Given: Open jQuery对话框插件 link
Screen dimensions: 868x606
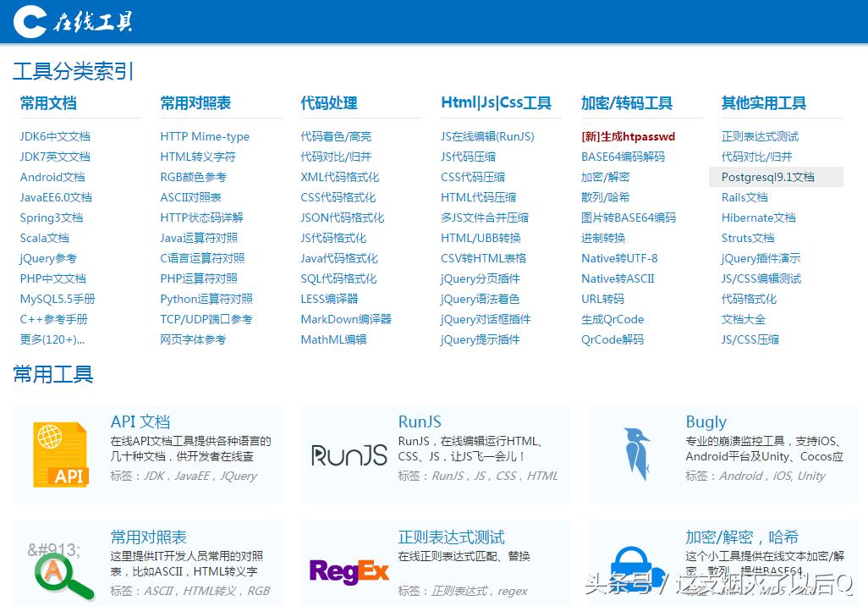Looking at the screenshot, I should coord(486,319).
